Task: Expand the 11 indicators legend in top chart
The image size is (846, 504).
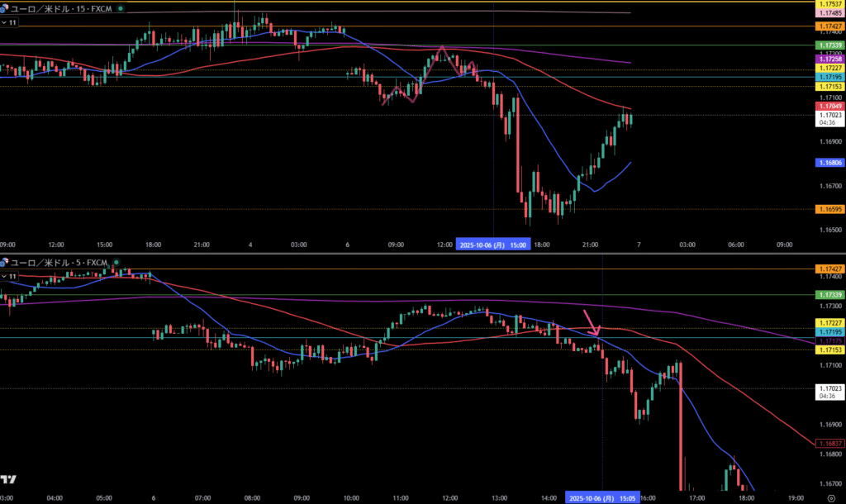Action: tap(10, 23)
